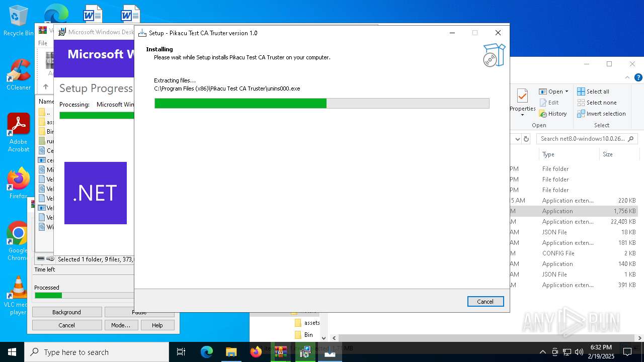Go up one folder in WinRAR

click(45, 86)
